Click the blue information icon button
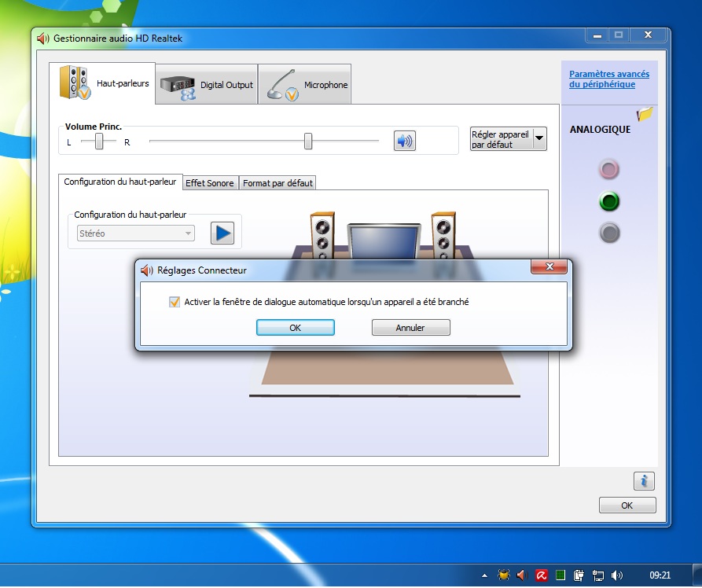 (x=643, y=481)
